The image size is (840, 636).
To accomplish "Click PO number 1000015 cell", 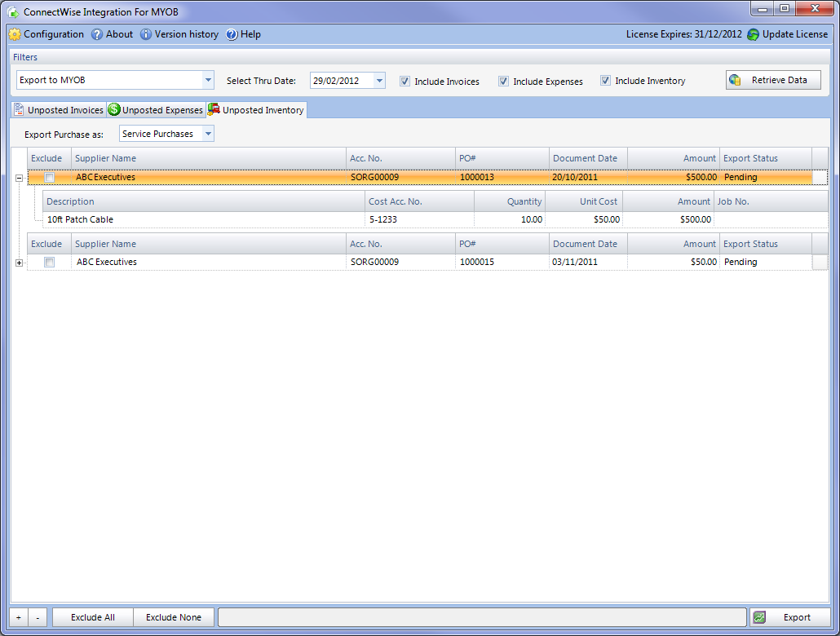I will (x=502, y=262).
